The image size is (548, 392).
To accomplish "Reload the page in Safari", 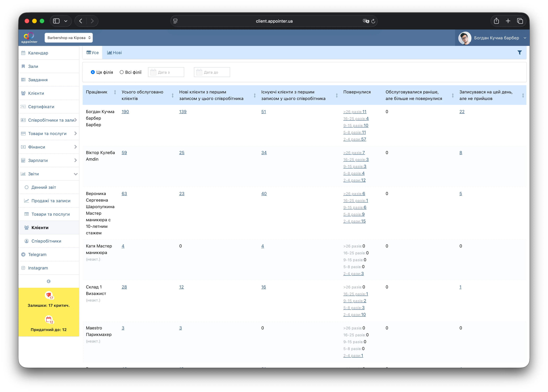I will tap(373, 21).
